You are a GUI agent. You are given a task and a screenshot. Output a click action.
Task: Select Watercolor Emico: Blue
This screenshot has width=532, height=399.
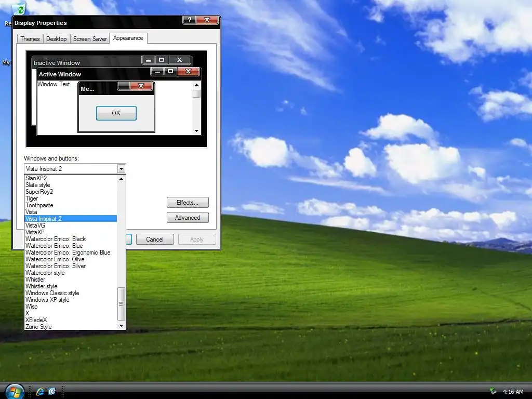[x=71, y=246]
